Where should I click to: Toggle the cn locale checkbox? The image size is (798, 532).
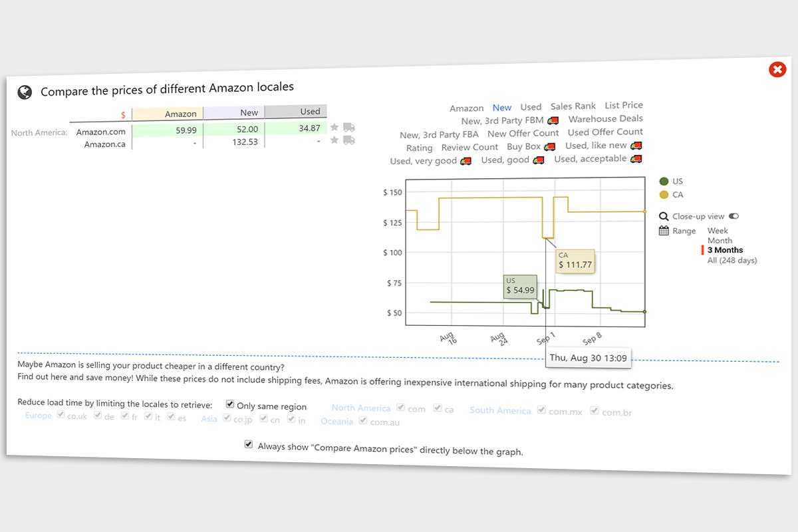[263, 419]
